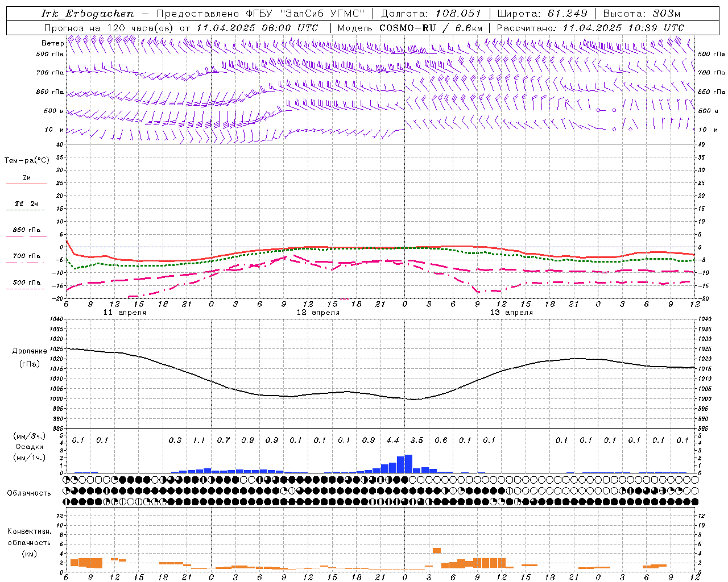Image resolution: width=728 pixels, height=582 pixels.
Task: Click the 0.7 precipitation value
Action: (224, 440)
